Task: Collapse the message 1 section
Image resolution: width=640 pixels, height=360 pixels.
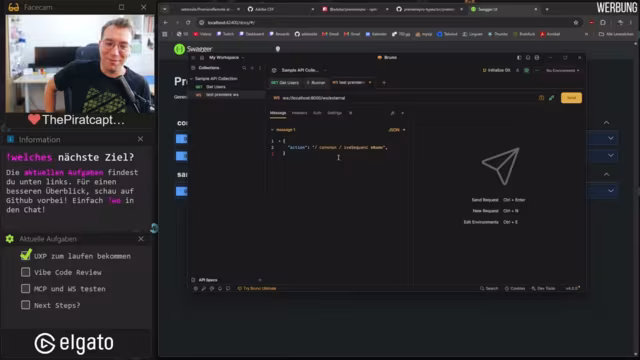Action: click(x=272, y=130)
